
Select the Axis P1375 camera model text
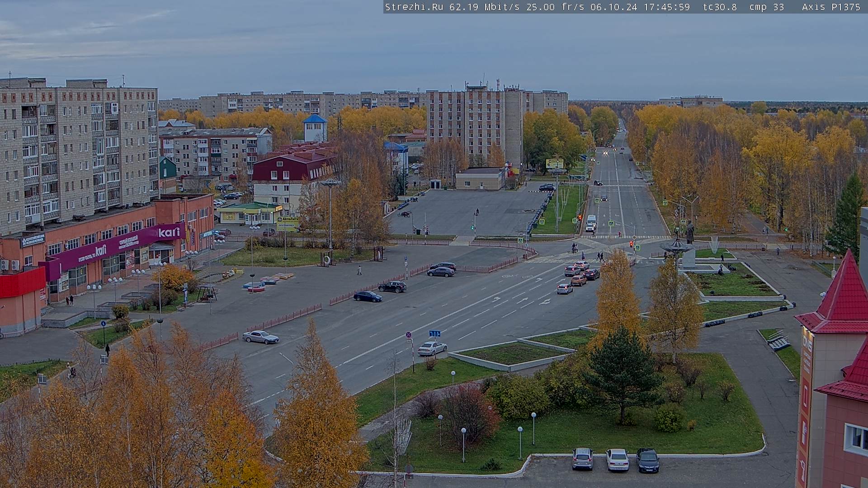point(831,7)
